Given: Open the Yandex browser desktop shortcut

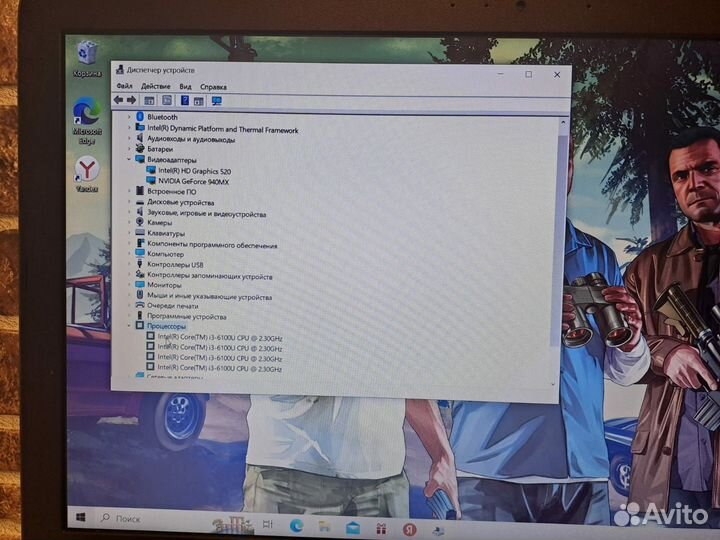Looking at the screenshot, I should click(87, 174).
